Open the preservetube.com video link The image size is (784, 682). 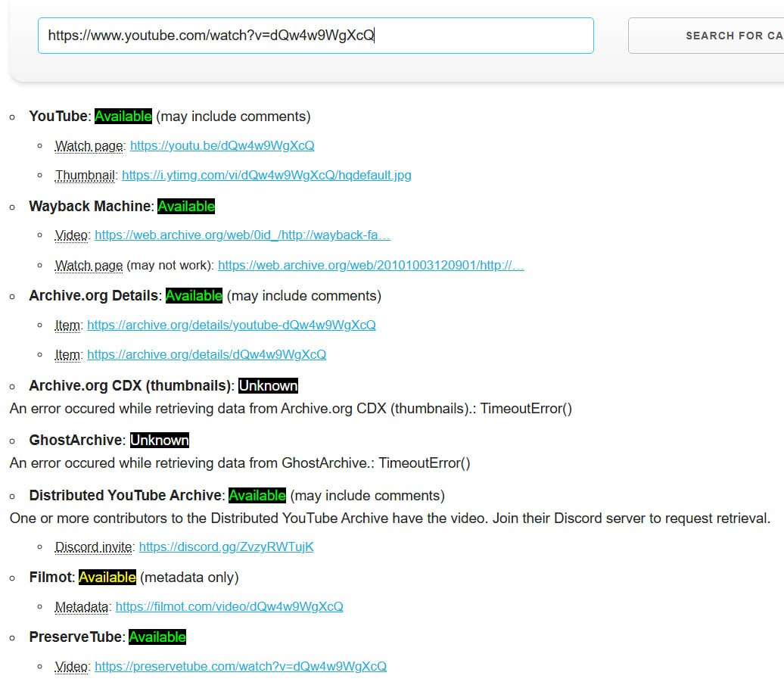(x=241, y=667)
